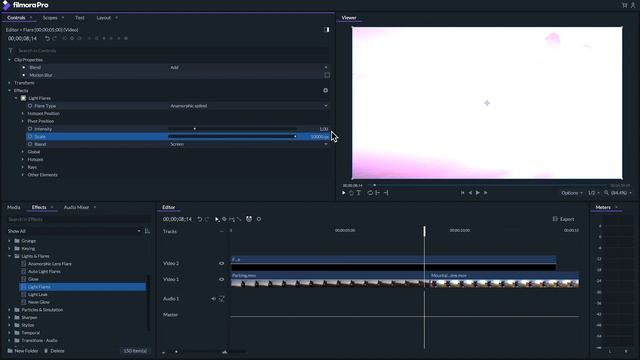Expand the Hotspot Position group
Image resolution: width=640 pixels, height=360 pixels.
pyautogui.click(x=23, y=113)
